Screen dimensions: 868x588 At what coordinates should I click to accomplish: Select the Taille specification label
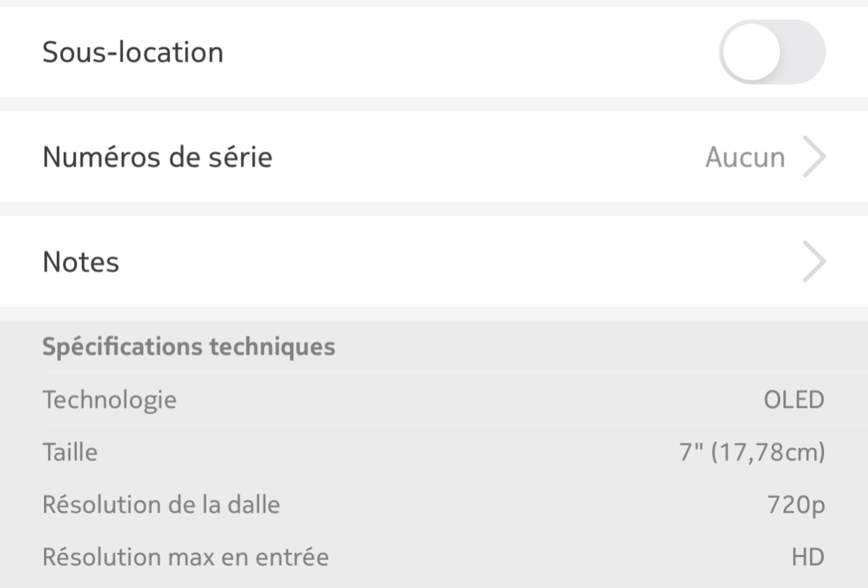(x=70, y=452)
